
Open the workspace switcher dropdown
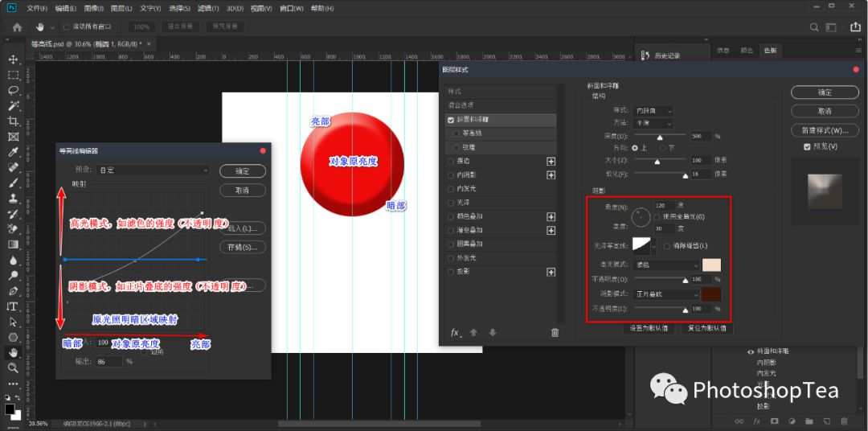point(831,27)
